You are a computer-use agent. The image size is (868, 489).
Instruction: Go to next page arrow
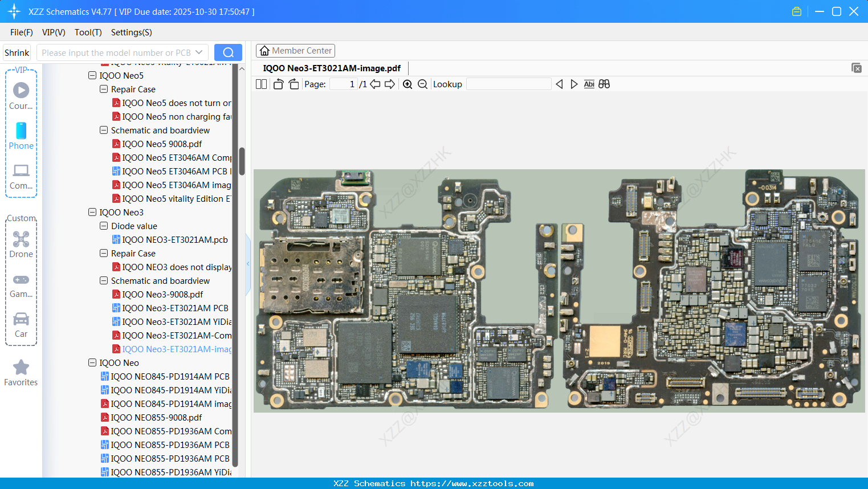tap(390, 84)
